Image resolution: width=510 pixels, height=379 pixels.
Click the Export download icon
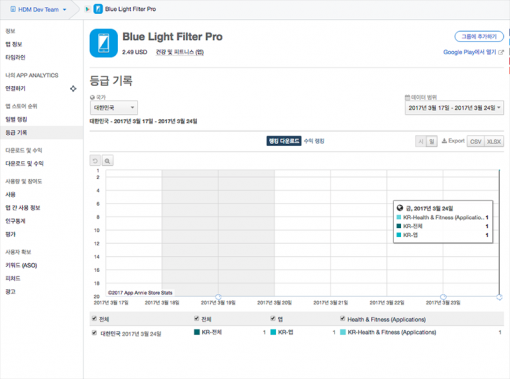(x=444, y=141)
